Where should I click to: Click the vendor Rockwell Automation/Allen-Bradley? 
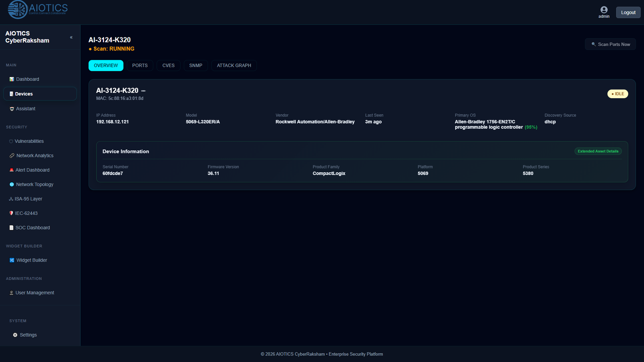click(x=315, y=122)
